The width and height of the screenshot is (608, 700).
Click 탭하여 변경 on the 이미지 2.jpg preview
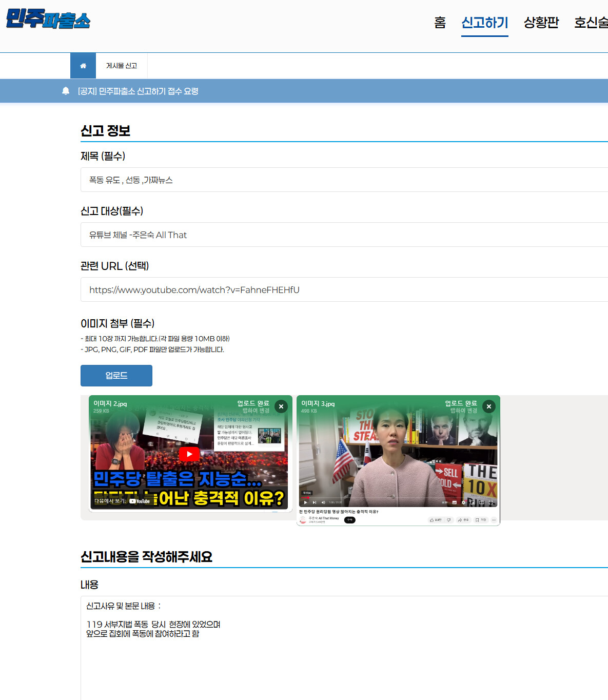click(x=256, y=411)
